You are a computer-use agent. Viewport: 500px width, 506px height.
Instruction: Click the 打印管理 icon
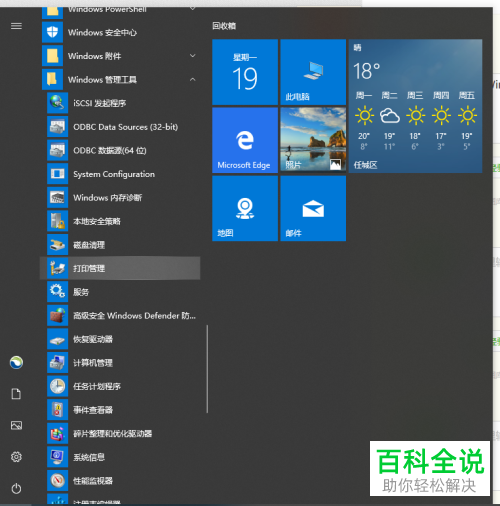point(58,268)
